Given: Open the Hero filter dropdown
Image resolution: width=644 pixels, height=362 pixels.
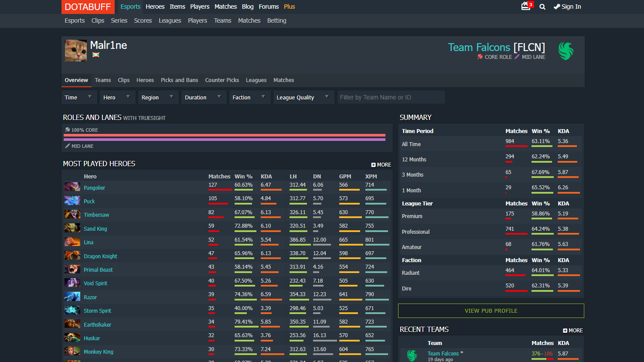Looking at the screenshot, I should 117,97.
